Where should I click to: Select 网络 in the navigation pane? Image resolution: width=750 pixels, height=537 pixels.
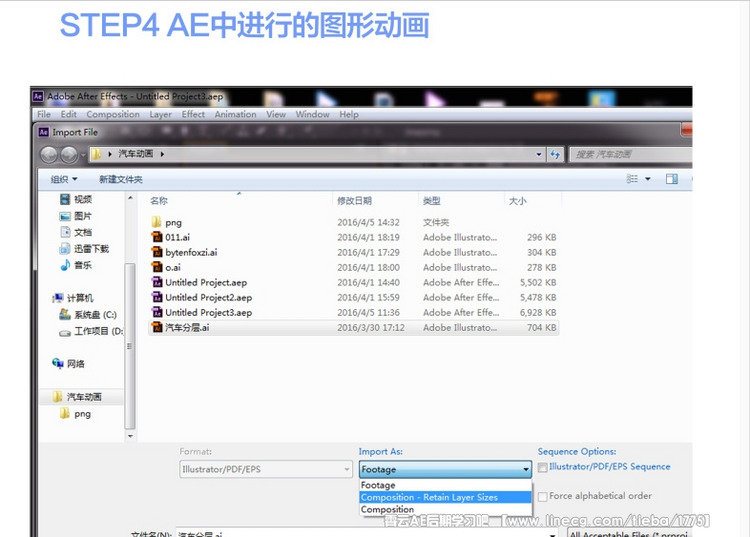(68, 363)
